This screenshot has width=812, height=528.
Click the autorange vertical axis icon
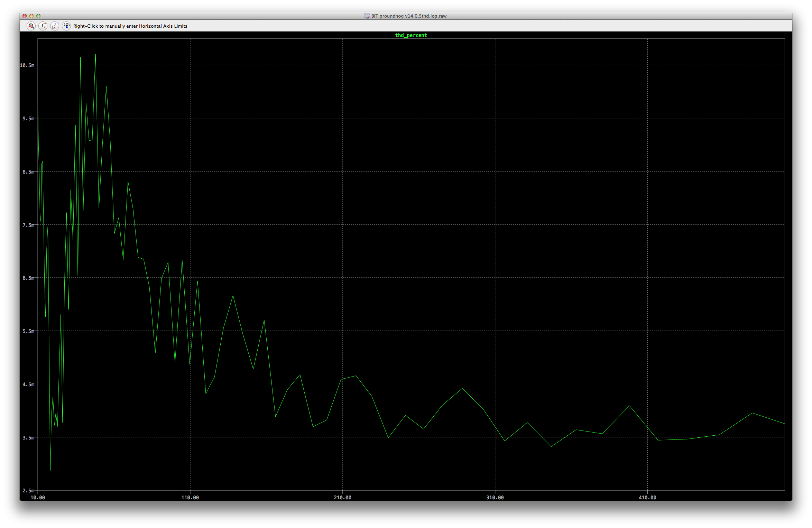(x=43, y=26)
